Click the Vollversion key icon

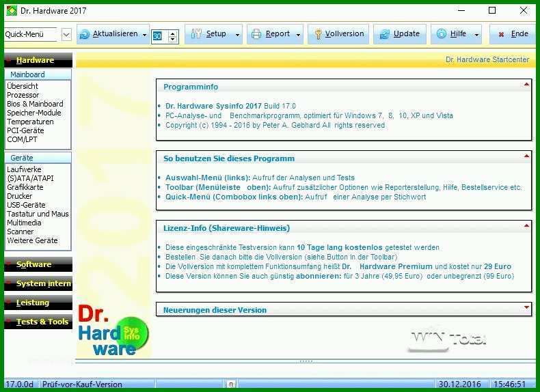pyautogui.click(x=319, y=33)
